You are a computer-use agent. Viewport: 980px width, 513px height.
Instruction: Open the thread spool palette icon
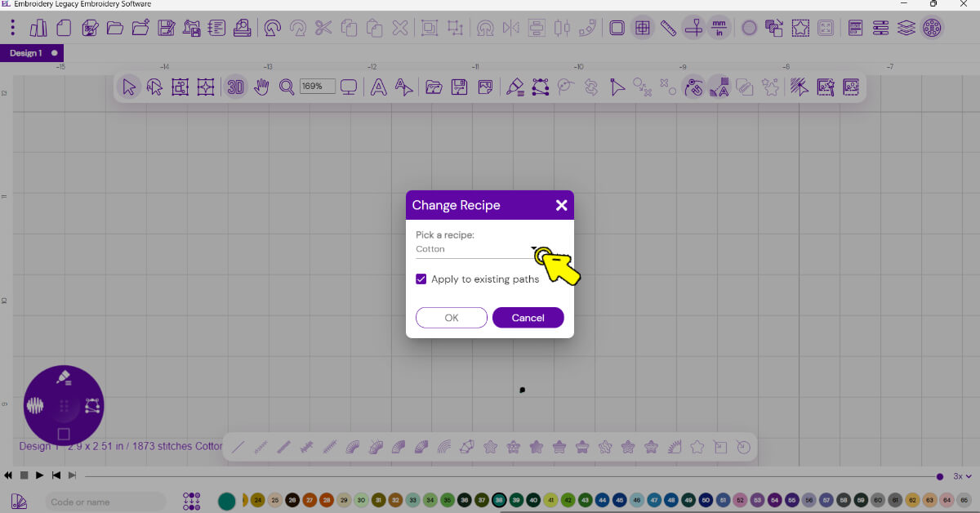[931, 28]
